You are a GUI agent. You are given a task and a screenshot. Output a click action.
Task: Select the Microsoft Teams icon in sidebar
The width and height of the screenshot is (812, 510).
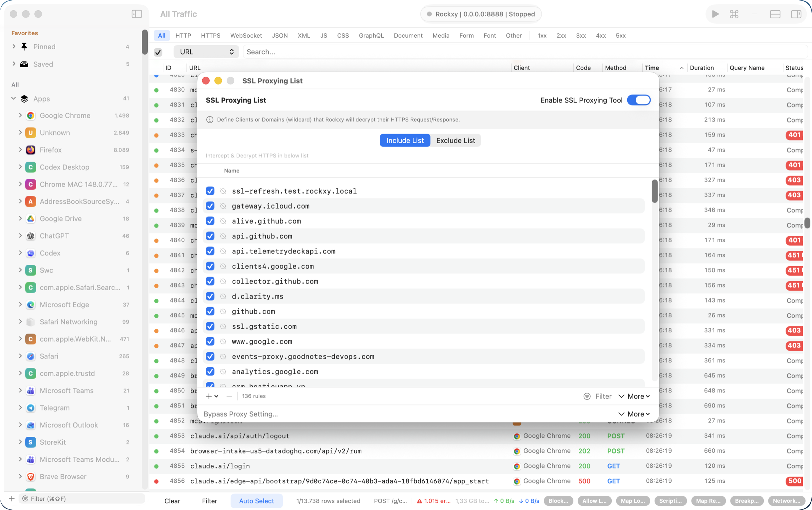[x=30, y=391]
